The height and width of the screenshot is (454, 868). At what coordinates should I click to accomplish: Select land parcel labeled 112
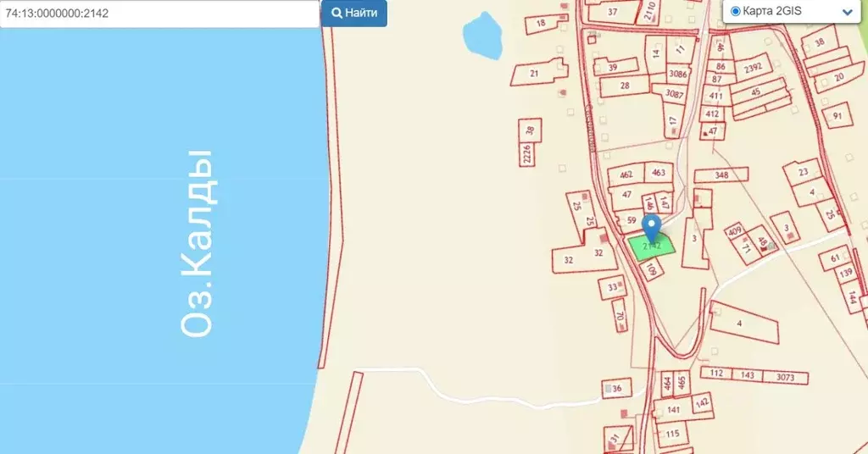pos(716,374)
